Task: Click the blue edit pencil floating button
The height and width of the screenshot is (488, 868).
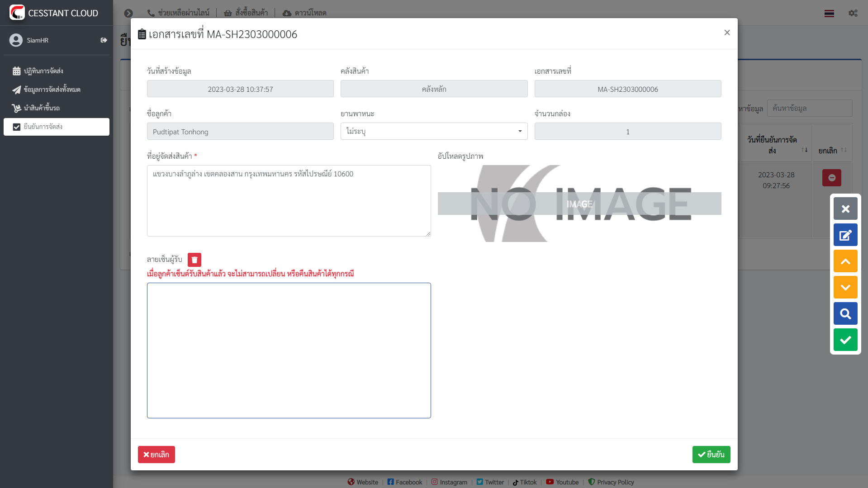Action: [845, 235]
